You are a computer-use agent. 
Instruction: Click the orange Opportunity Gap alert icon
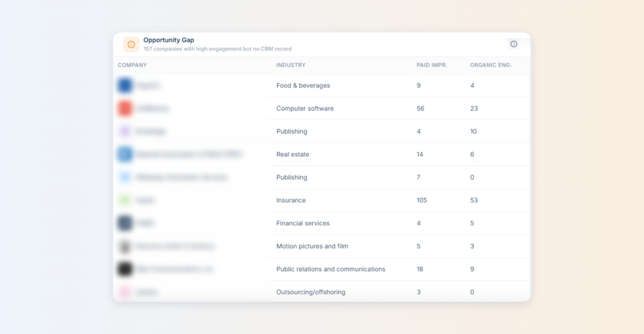click(x=131, y=44)
